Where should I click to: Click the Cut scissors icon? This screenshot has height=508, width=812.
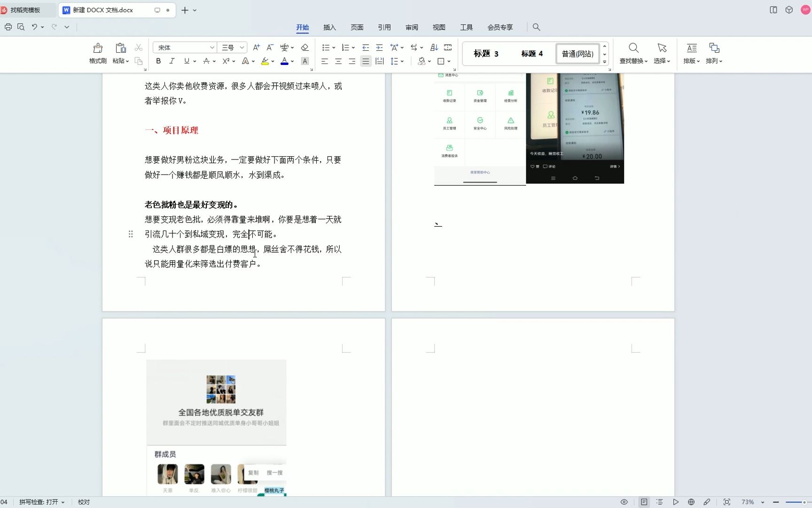coord(138,48)
